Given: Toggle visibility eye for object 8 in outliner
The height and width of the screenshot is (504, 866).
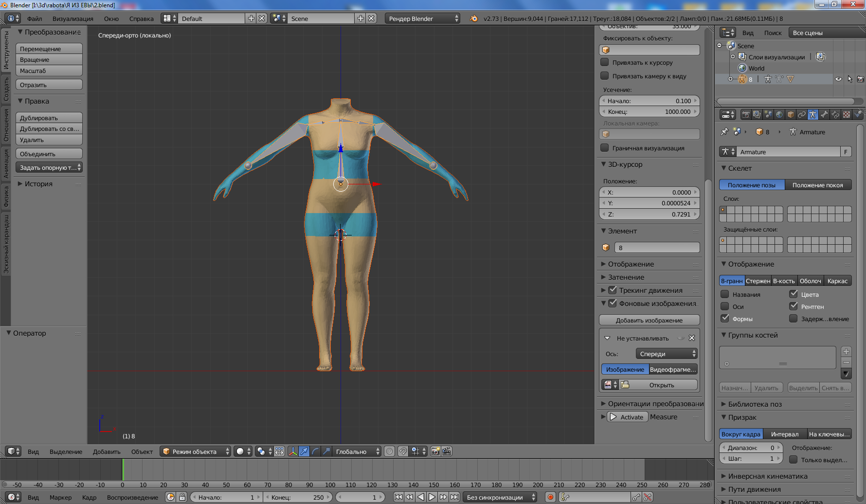Looking at the screenshot, I should coord(838,79).
